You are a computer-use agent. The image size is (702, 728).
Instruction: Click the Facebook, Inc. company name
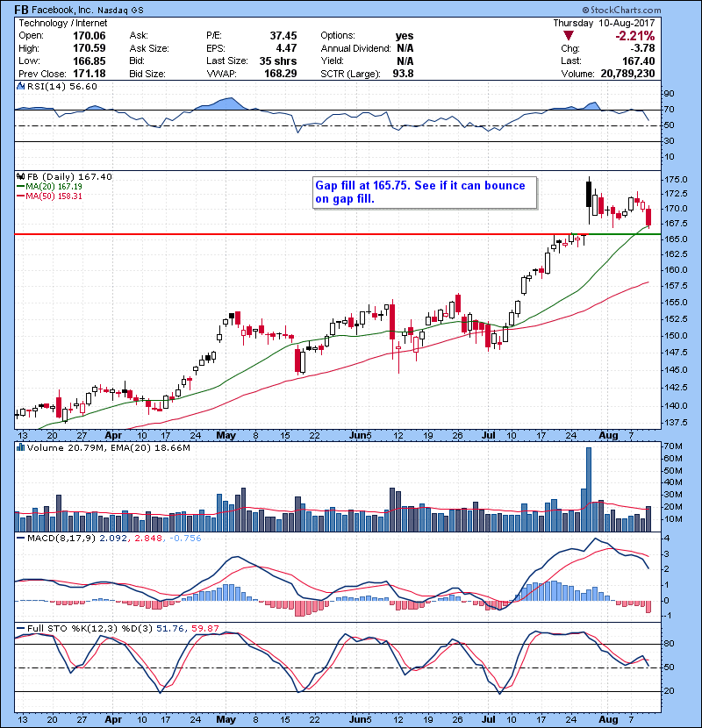click(61, 10)
